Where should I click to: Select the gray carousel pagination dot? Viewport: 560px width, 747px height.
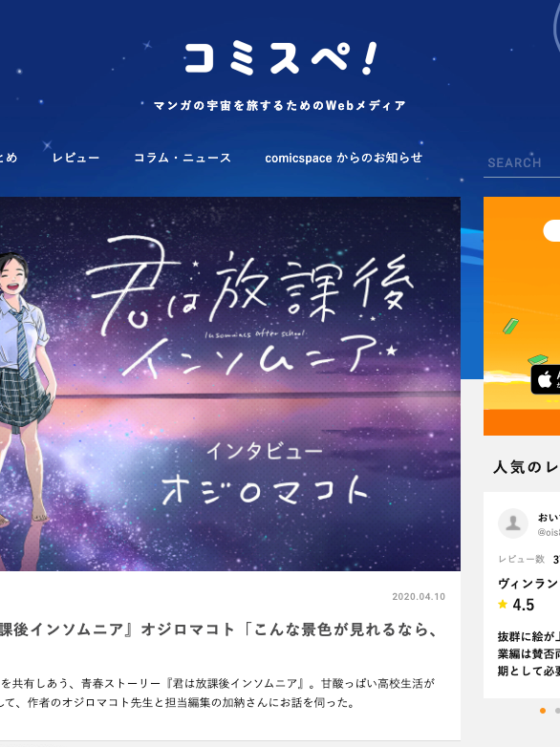click(x=557, y=711)
